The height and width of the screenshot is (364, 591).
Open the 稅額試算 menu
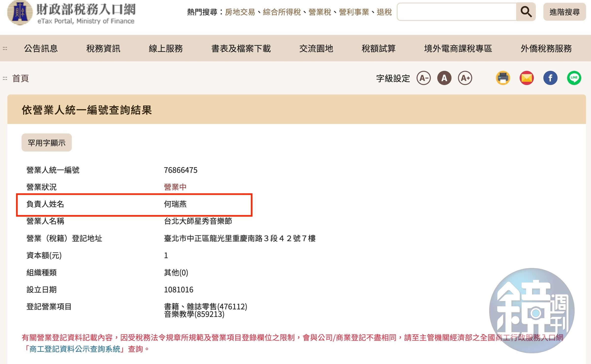[379, 48]
